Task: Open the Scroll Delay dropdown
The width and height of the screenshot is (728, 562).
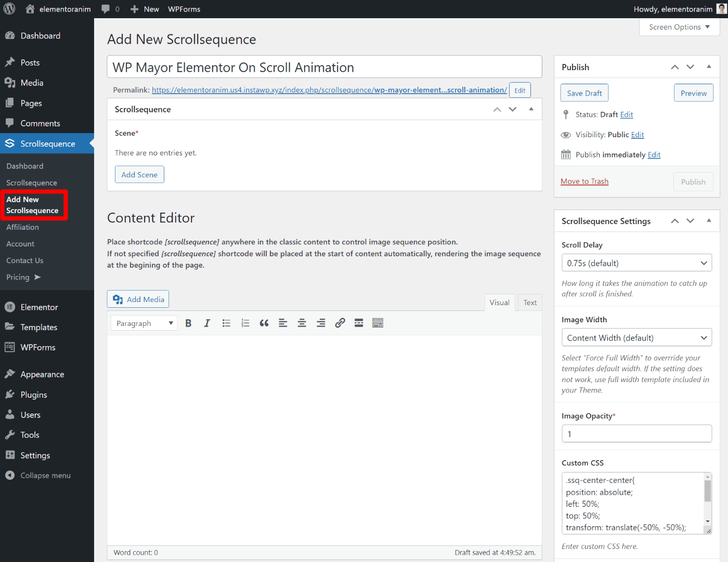Action: pyautogui.click(x=636, y=263)
